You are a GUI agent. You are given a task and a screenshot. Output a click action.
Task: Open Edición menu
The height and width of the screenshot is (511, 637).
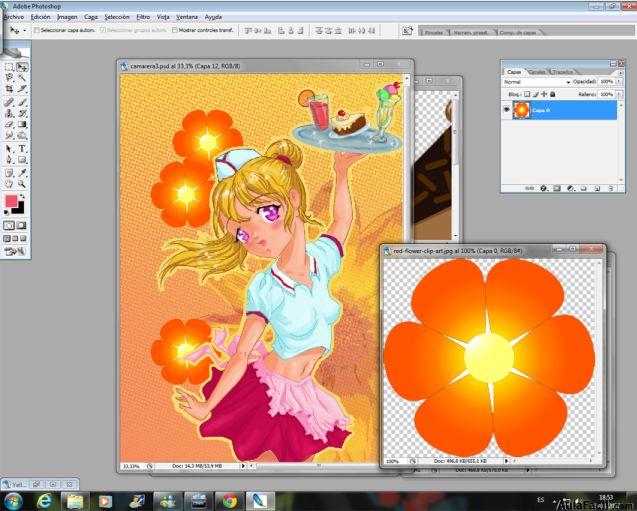click(41, 17)
